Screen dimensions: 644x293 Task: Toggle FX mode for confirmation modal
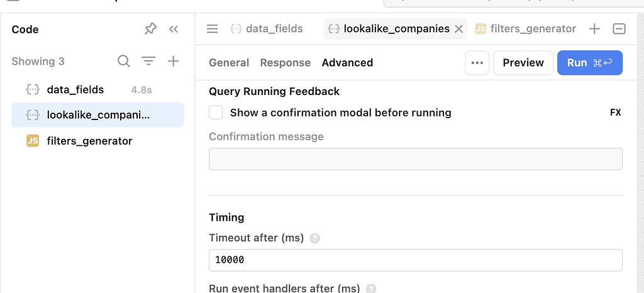coord(615,113)
